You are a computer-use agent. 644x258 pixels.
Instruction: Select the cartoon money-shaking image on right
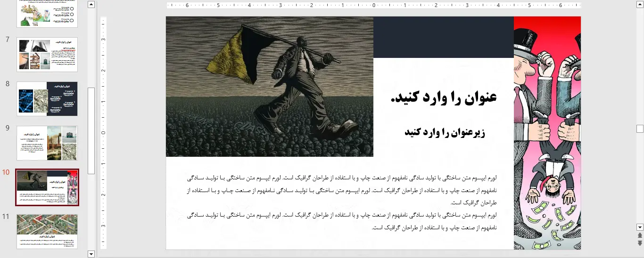[547, 133]
